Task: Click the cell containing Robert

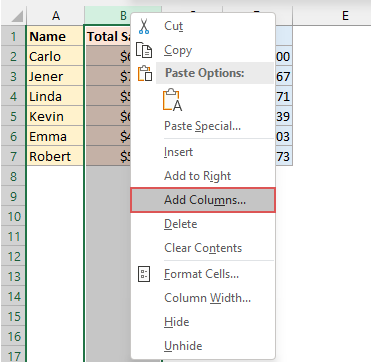Action: (x=55, y=156)
